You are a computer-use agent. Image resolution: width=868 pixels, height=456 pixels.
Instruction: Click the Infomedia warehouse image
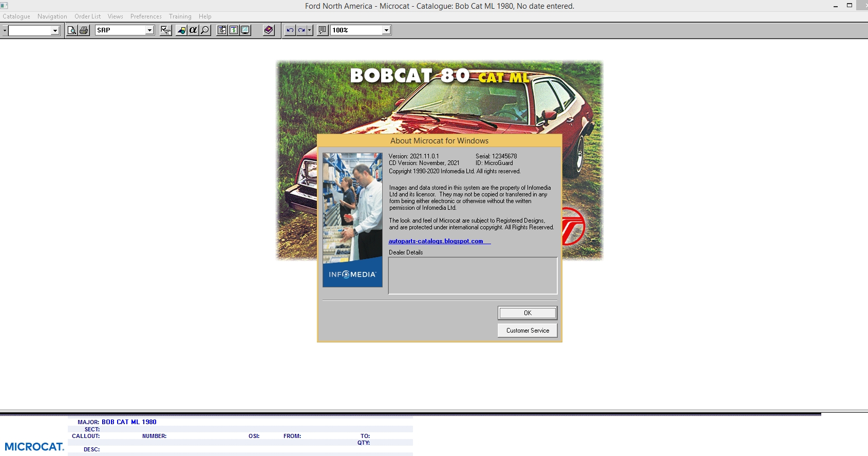(x=352, y=220)
